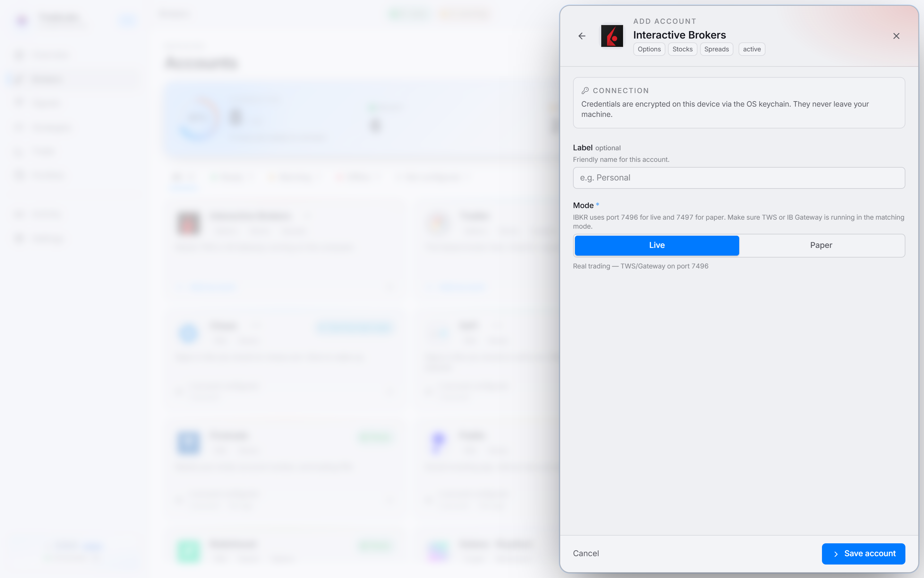The image size is (924, 578).
Task: Go back using the left arrow icon
Action: pos(582,36)
